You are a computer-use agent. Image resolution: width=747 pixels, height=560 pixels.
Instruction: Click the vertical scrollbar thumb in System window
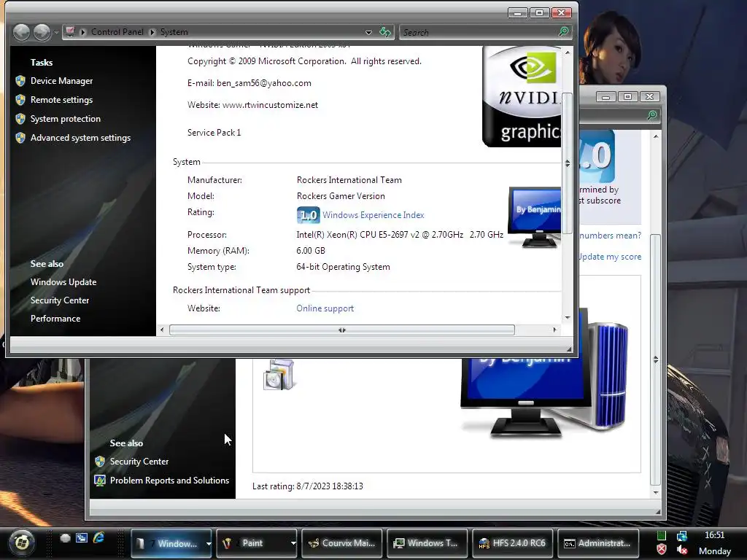568,163
